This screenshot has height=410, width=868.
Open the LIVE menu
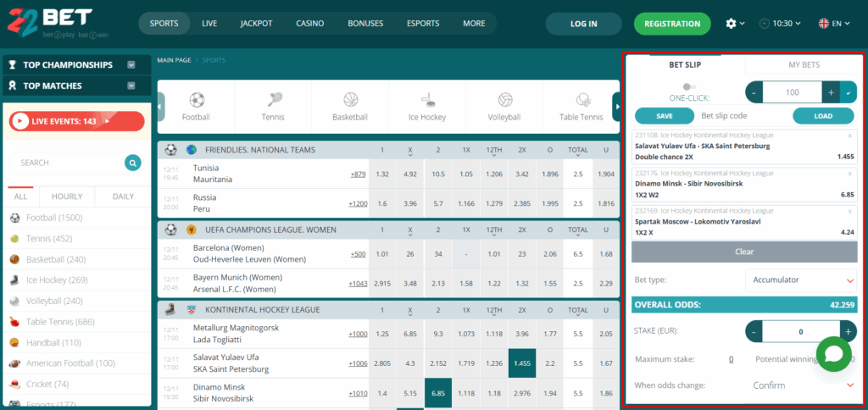[209, 23]
